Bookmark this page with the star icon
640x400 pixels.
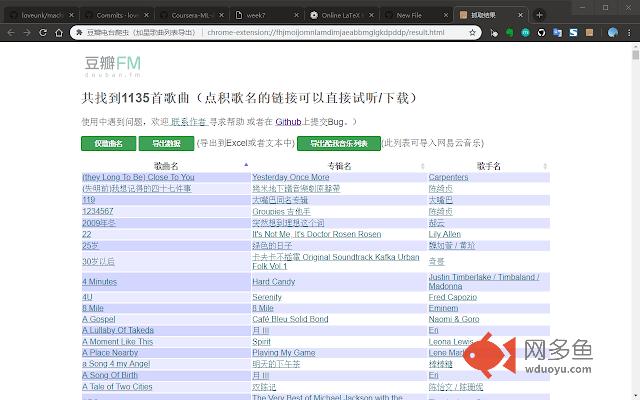point(472,33)
